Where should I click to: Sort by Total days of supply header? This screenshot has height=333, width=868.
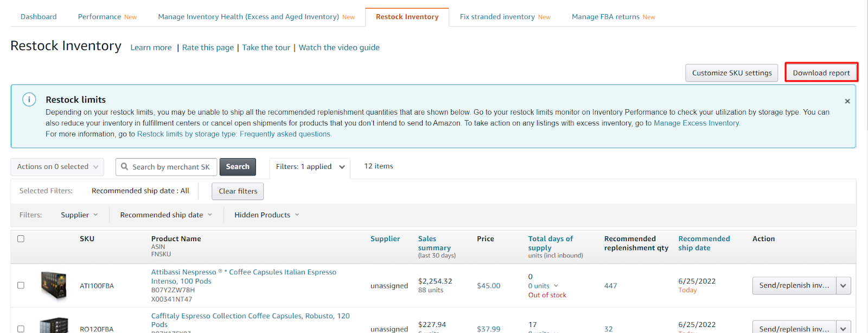pyautogui.click(x=550, y=243)
